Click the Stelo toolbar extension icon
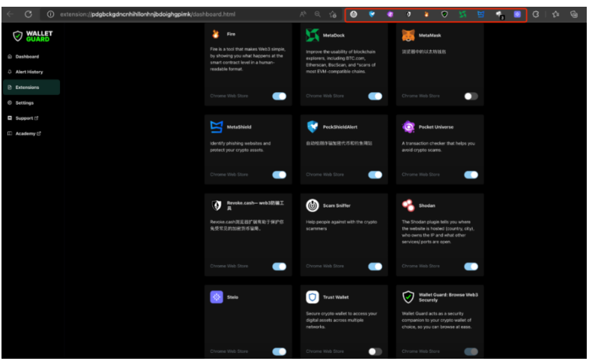The image size is (589, 364). point(517,14)
